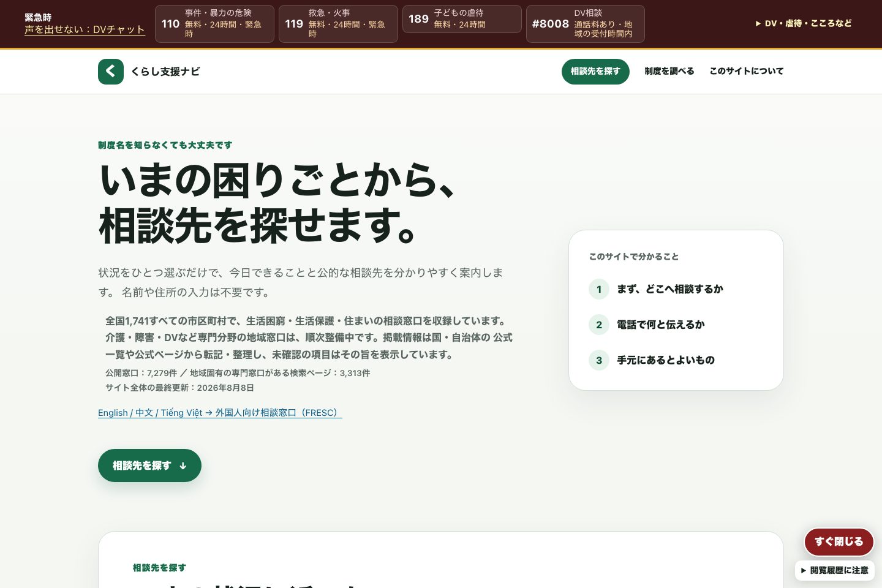Call 110 for 事件・暴力の危険
This screenshot has width=882, height=588.
tap(214, 24)
